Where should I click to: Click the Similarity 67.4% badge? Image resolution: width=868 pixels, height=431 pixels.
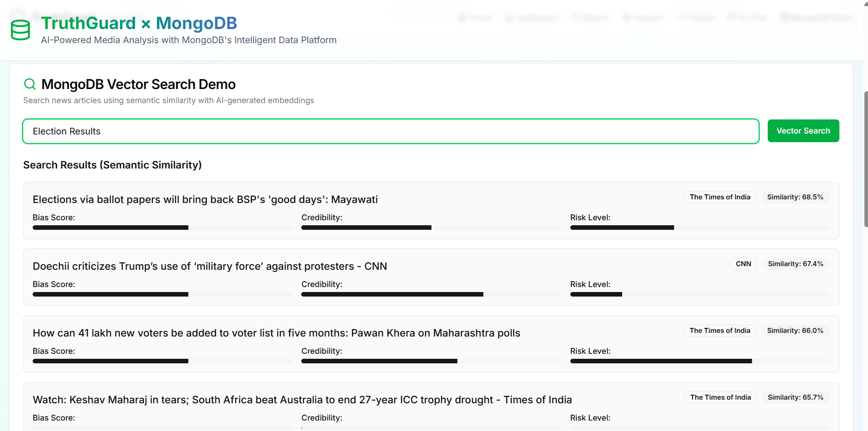[x=795, y=264]
